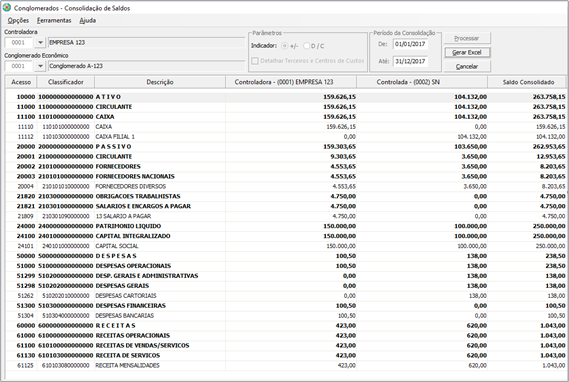Toggle Detalhar Terceiros e Centros de Custos checkbox
The width and height of the screenshot is (569, 382).
click(255, 61)
